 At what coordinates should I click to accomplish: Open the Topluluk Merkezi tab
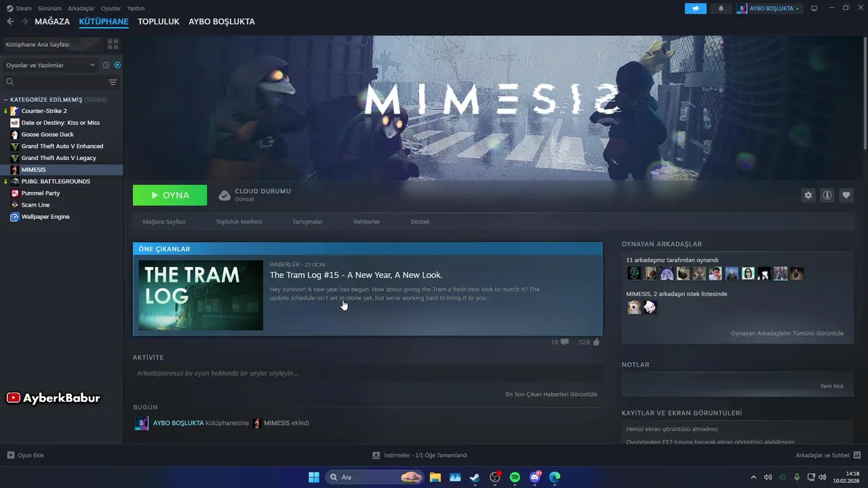239,222
